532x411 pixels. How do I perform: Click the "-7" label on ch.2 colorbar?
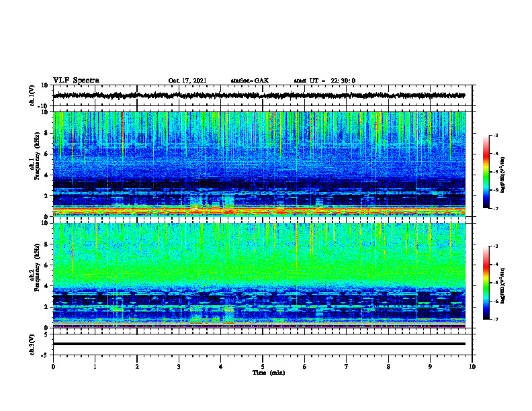click(x=495, y=319)
